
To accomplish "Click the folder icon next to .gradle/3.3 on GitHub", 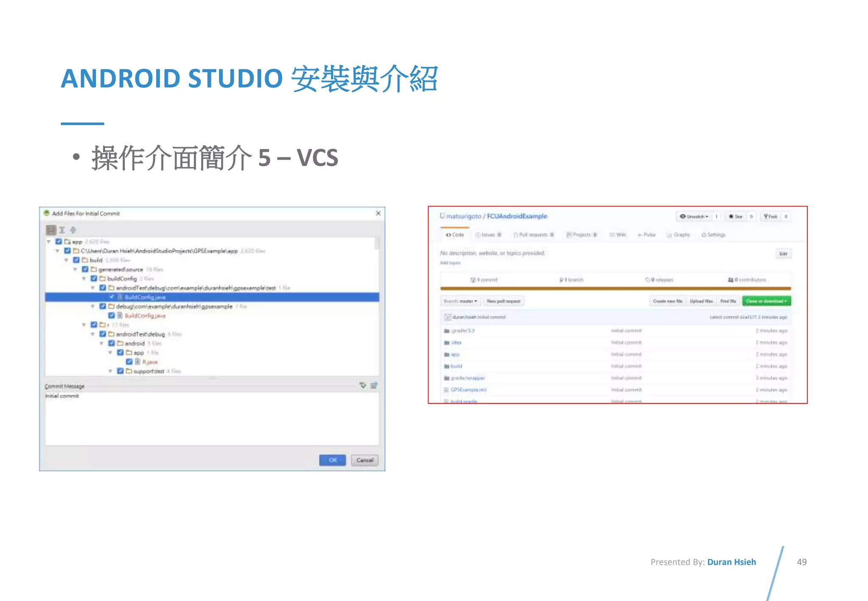I will click(446, 331).
